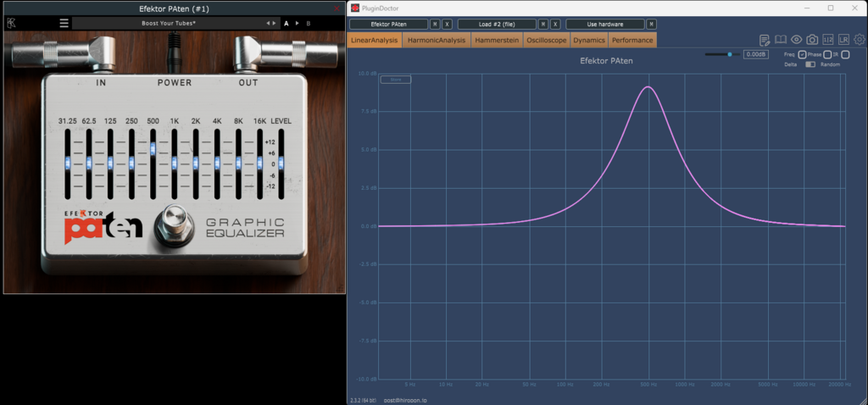
Task: Click the 16K band slider handle
Action: click(259, 163)
